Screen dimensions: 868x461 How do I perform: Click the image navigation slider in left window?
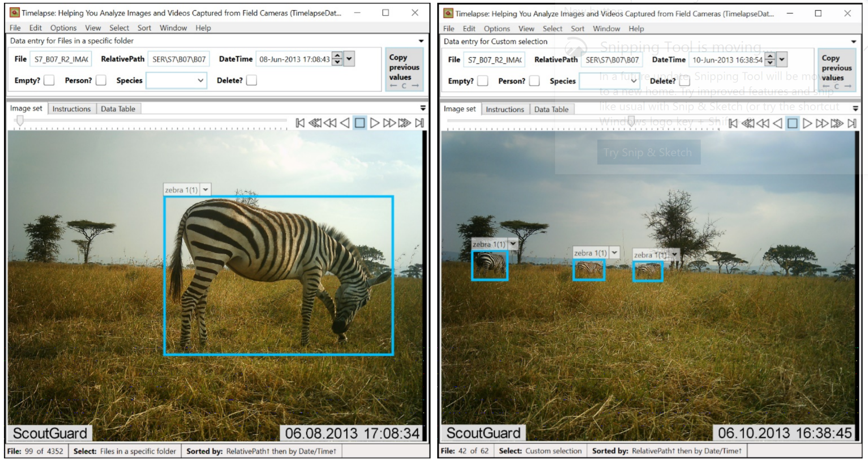coord(20,121)
